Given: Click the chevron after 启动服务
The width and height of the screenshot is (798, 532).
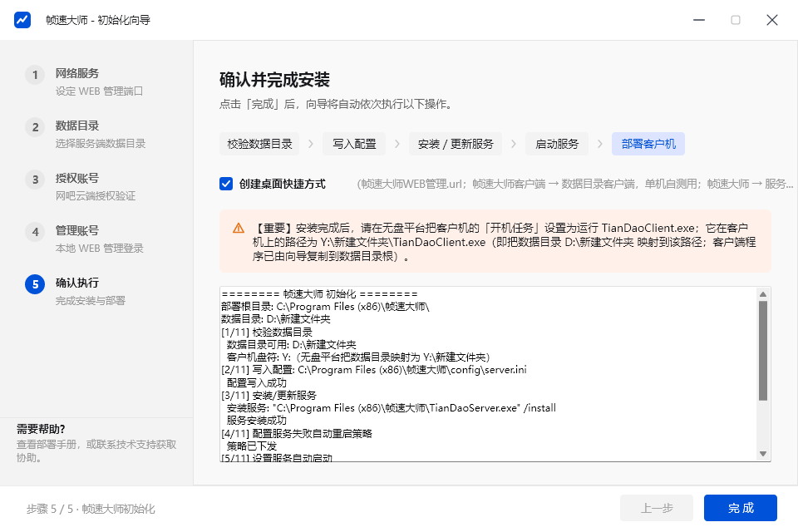Looking at the screenshot, I should [x=600, y=144].
